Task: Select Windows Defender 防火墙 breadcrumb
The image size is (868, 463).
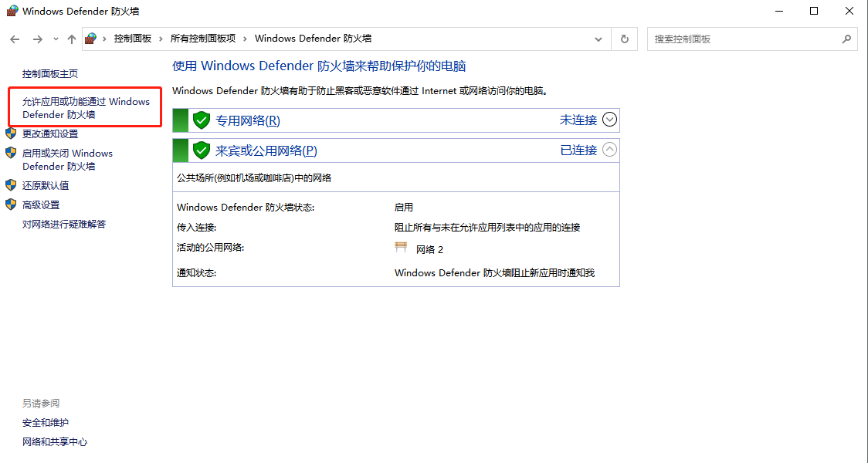Action: (x=314, y=39)
